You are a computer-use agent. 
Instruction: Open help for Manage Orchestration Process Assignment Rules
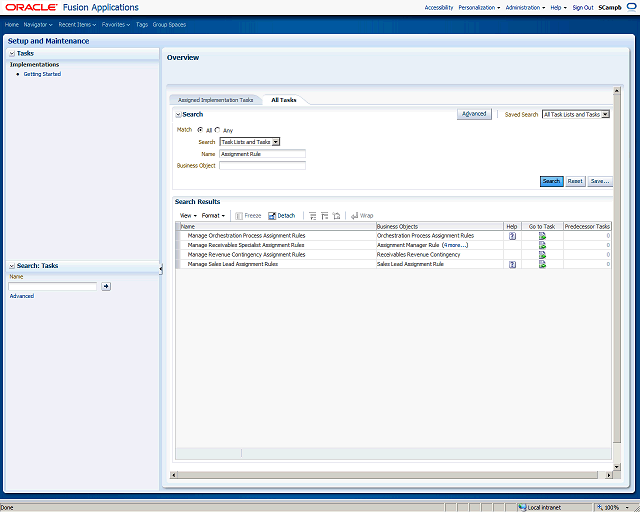512,236
